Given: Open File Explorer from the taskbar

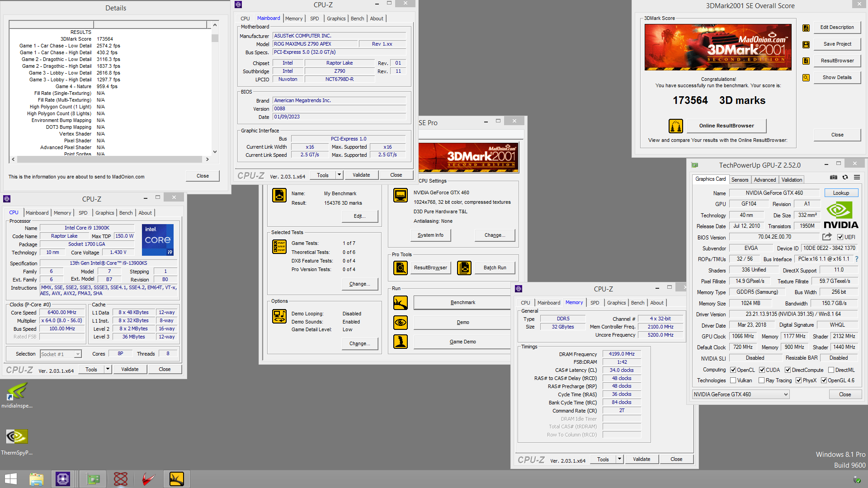Looking at the screenshot, I should point(36,479).
